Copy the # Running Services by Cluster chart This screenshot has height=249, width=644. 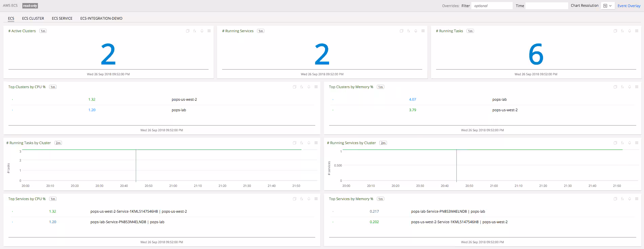[615, 143]
